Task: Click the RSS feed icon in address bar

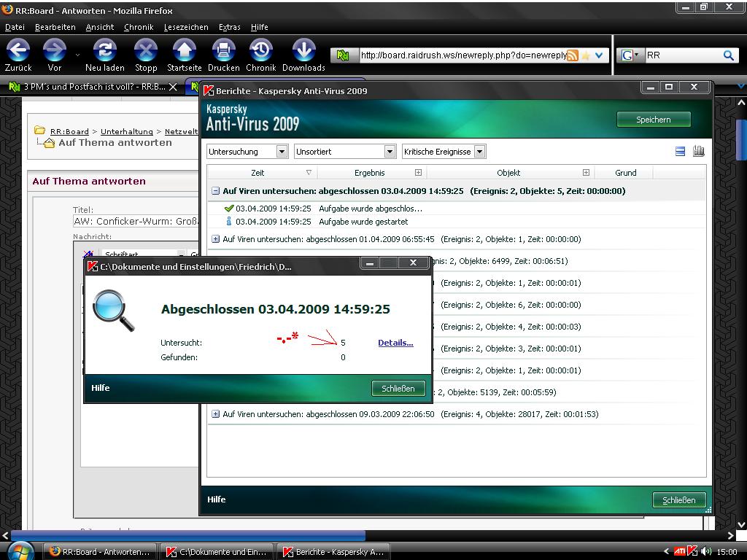Action: point(572,55)
